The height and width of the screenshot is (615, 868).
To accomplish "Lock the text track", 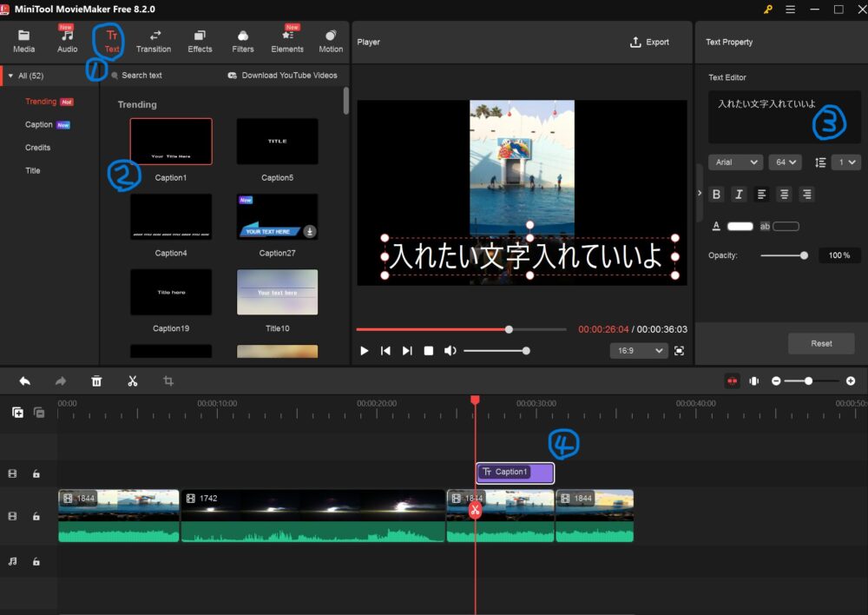I will coord(36,473).
